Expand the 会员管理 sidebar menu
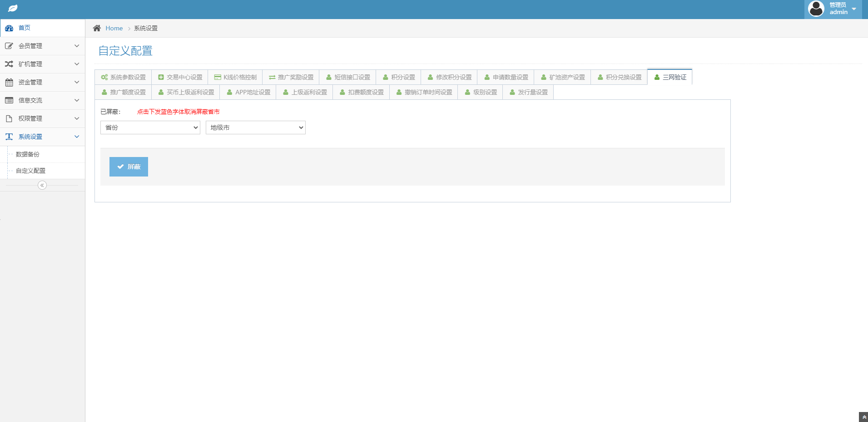868x422 pixels. [42, 46]
